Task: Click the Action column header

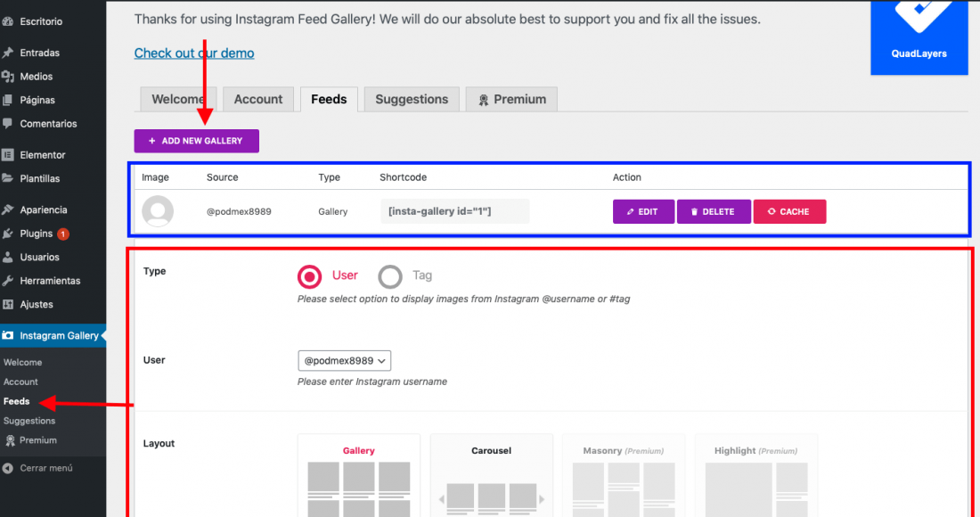Action: tap(627, 177)
